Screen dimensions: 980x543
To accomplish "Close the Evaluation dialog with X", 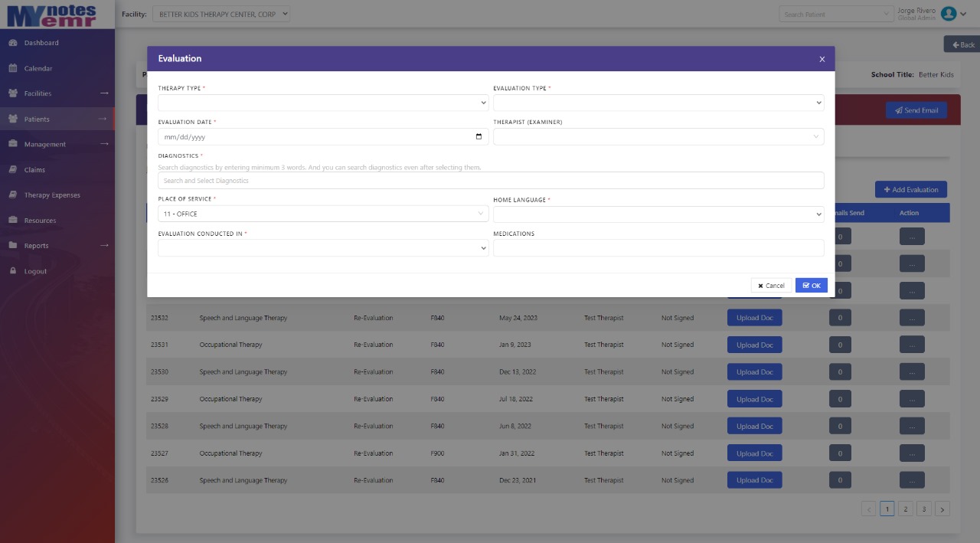I will (822, 59).
